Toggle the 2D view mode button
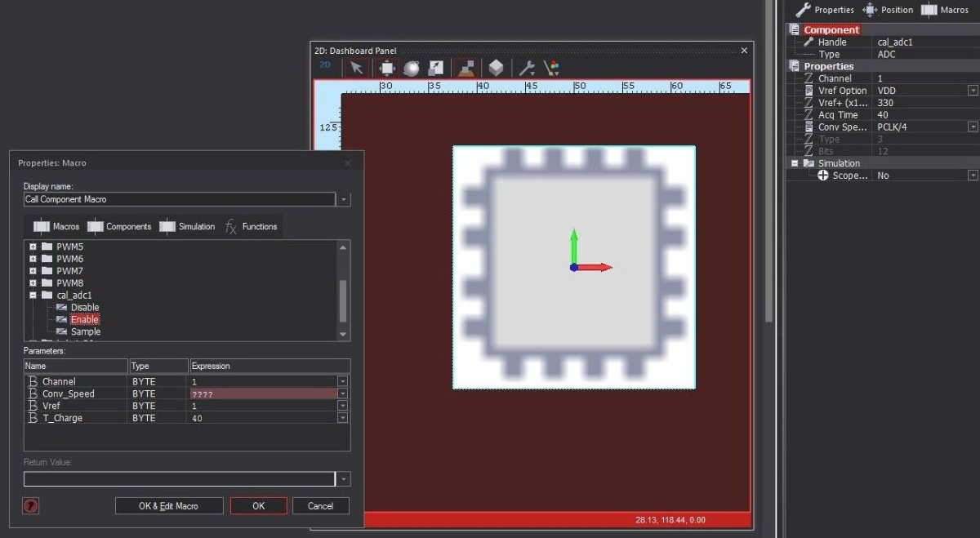 tap(325, 64)
